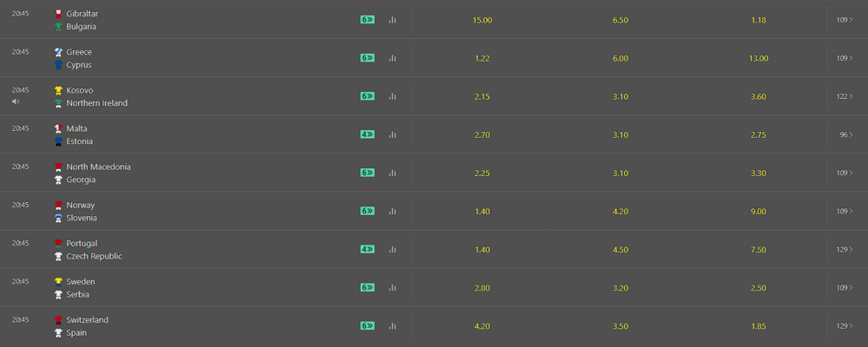868x347 pixels.
Task: Click the sound icon under Kosovo match time
Action: 16,101
